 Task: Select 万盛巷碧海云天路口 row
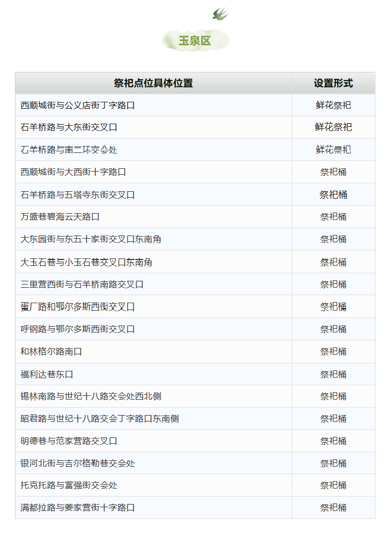60,217
